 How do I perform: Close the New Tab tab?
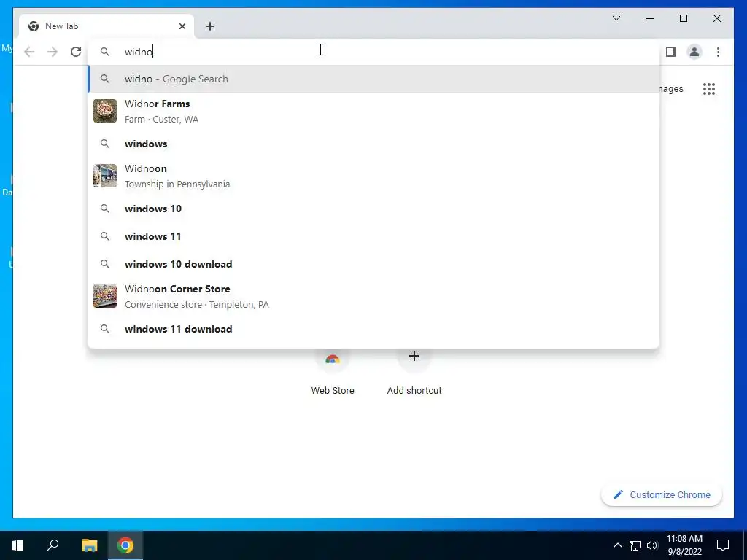click(x=182, y=26)
